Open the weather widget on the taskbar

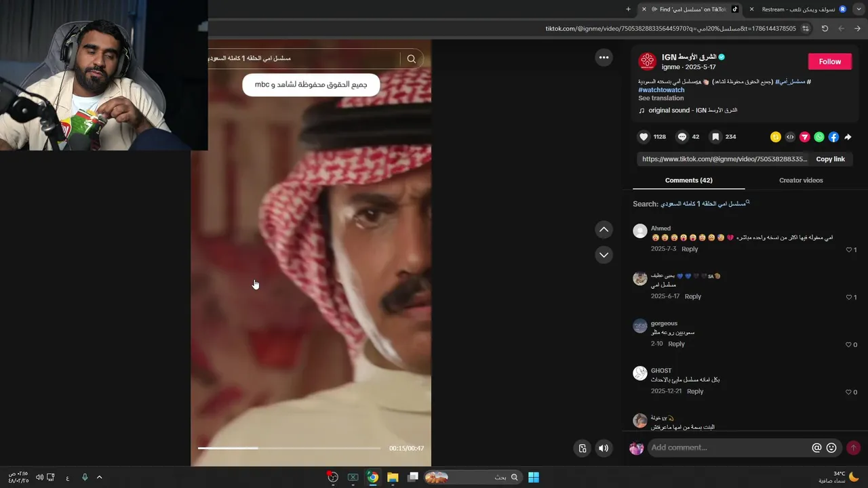pos(840,477)
